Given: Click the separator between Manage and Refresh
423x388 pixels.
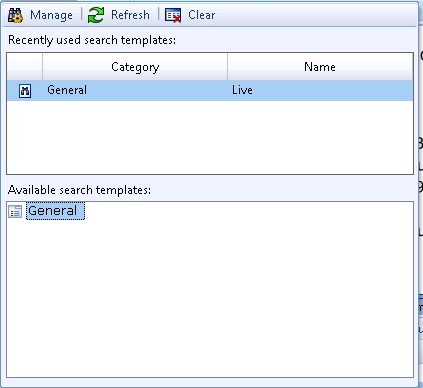Looking at the screenshot, I should tap(81, 15).
